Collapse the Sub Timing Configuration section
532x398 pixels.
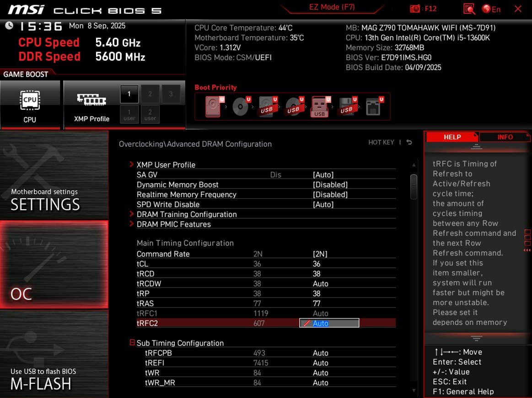pyautogui.click(x=132, y=342)
